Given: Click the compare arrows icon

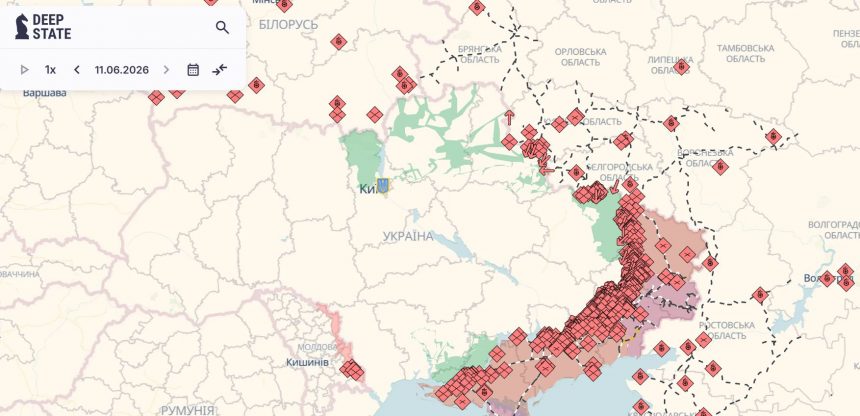Looking at the screenshot, I should click(220, 70).
